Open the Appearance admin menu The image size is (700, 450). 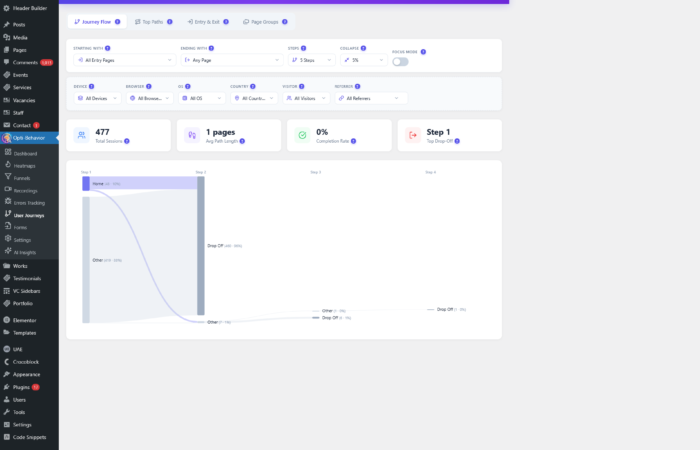click(x=26, y=375)
